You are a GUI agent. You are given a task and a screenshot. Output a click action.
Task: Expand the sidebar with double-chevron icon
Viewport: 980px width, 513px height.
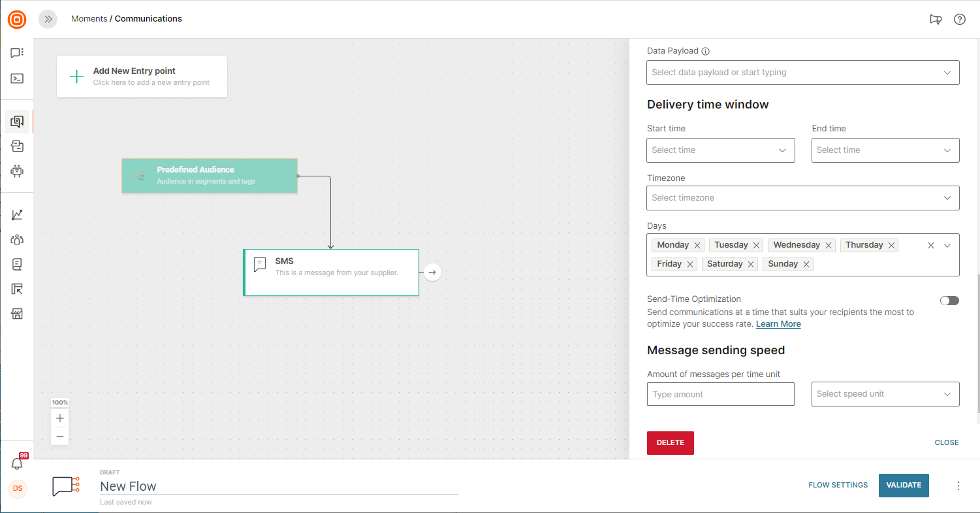pos(48,20)
